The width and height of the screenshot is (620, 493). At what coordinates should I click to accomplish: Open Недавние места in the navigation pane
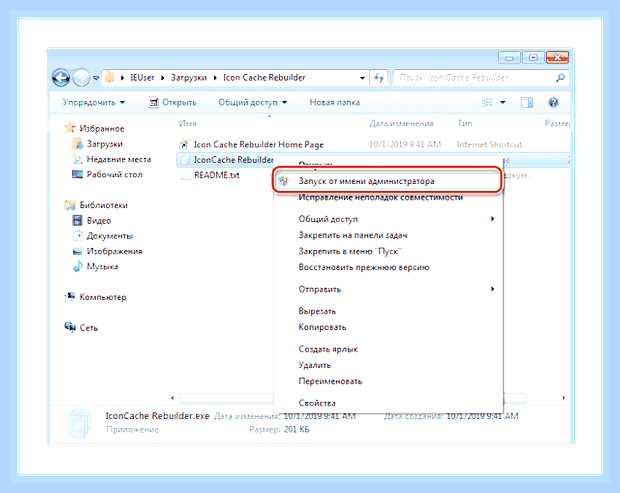click(x=119, y=159)
